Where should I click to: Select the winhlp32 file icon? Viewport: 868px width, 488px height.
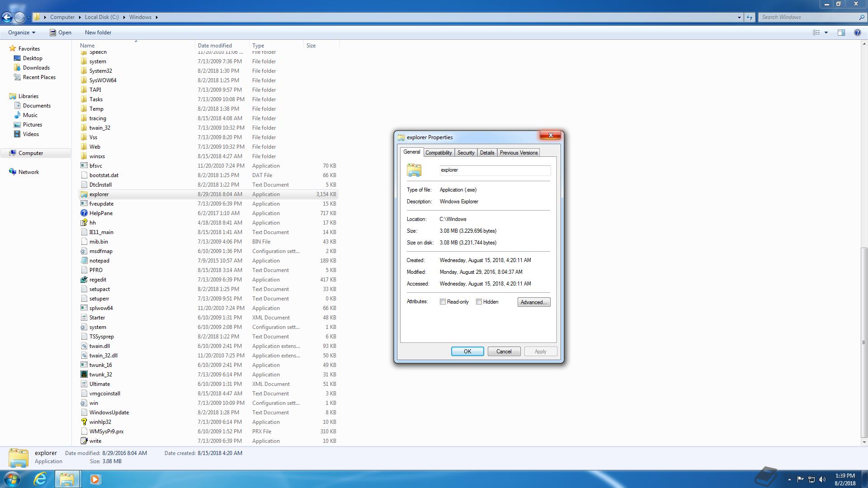click(84, 422)
